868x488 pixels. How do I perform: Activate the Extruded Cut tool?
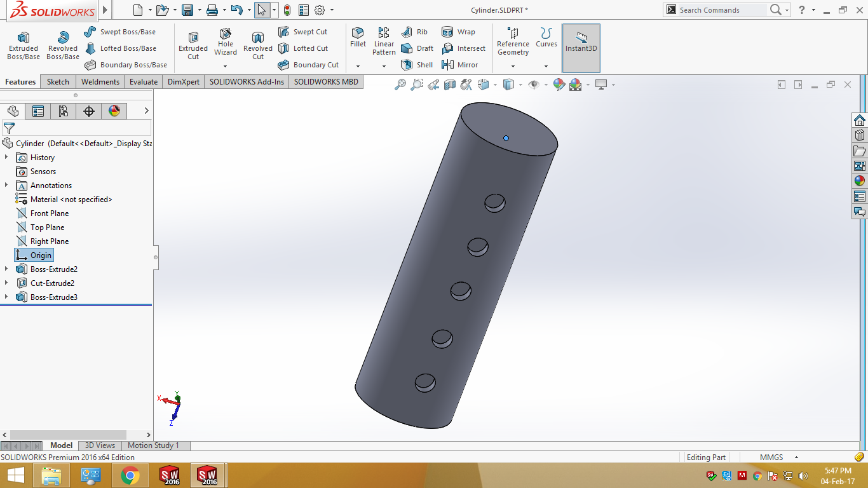193,45
